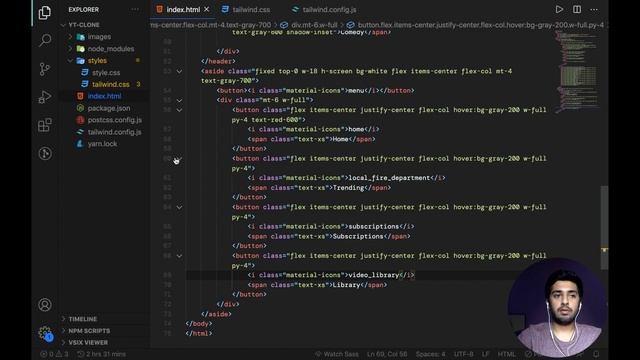640x360 pixels.
Task: Open the Extensions view
Action: (44, 125)
